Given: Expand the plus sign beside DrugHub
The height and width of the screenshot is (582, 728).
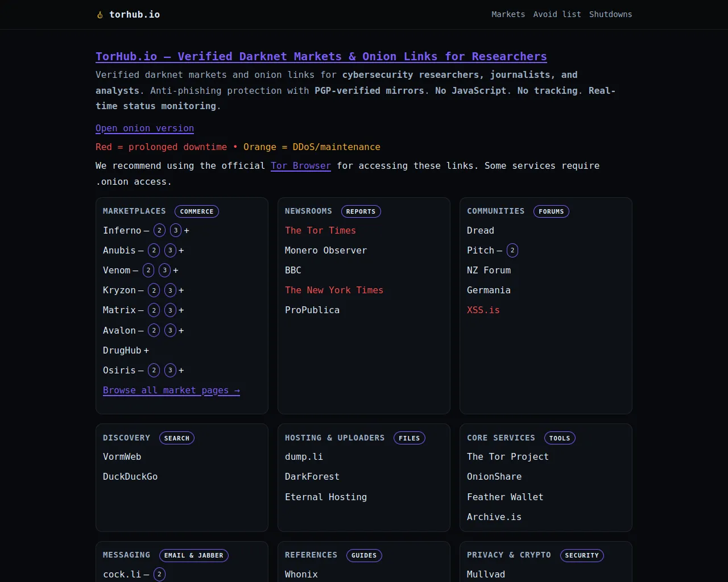Looking at the screenshot, I should click(x=146, y=351).
